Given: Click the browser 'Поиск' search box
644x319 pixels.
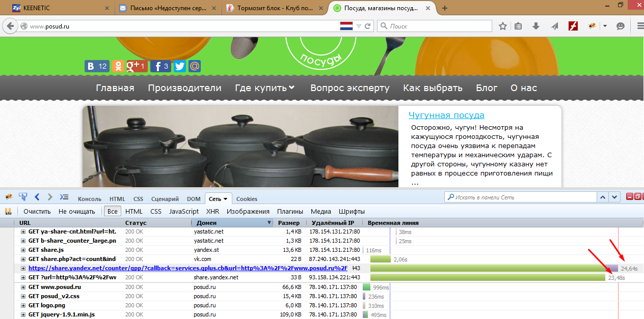Looking at the screenshot, I should 435,26.
